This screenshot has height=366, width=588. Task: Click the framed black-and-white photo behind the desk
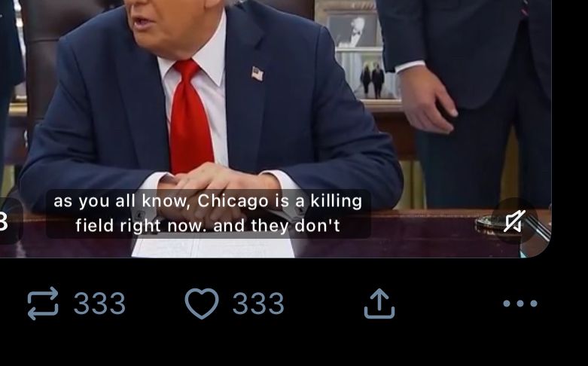(352, 32)
